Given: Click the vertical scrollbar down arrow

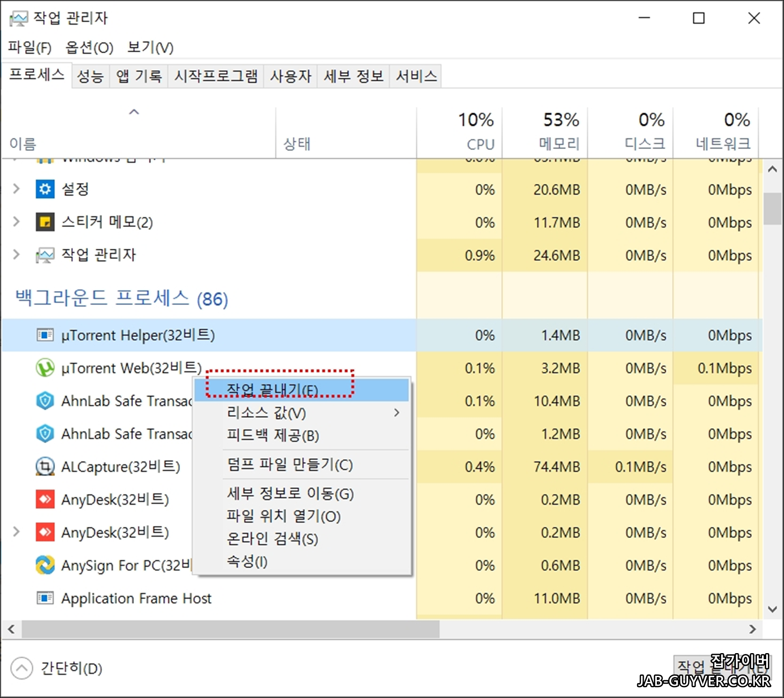Looking at the screenshot, I should click(x=773, y=609).
